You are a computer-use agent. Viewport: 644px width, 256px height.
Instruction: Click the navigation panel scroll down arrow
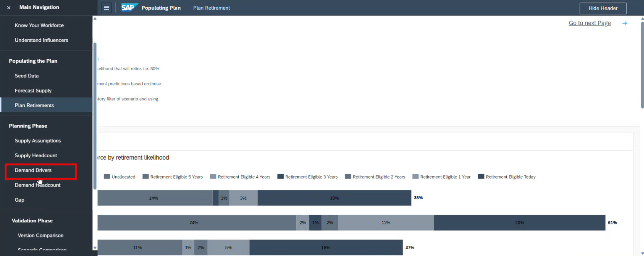tap(95, 248)
